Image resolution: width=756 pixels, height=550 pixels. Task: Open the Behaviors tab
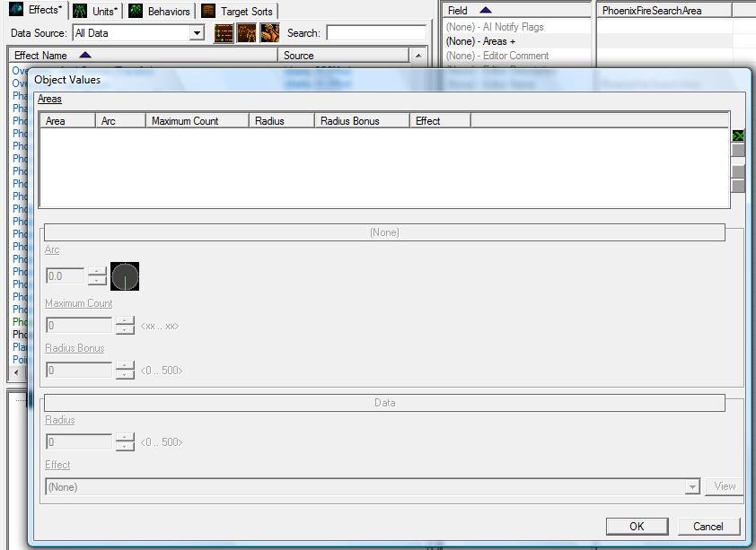(160, 11)
